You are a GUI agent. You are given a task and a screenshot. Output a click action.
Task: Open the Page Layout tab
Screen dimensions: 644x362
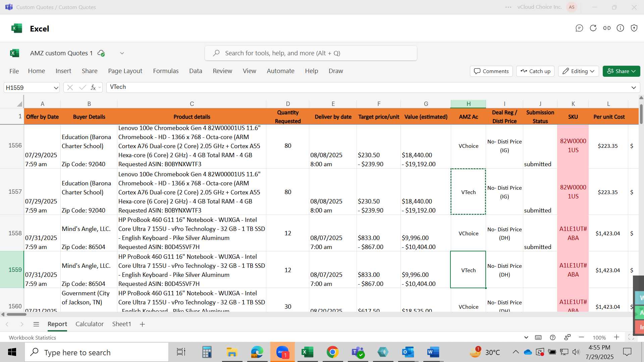pos(125,71)
